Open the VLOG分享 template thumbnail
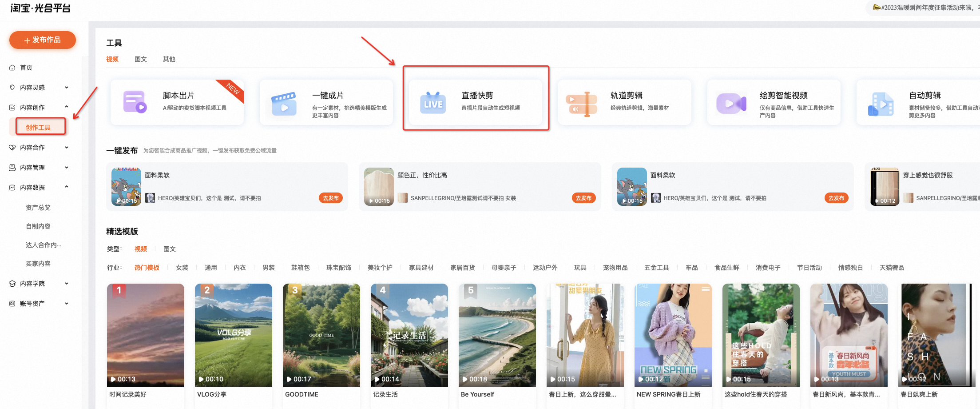This screenshot has width=980, height=409. (234, 335)
